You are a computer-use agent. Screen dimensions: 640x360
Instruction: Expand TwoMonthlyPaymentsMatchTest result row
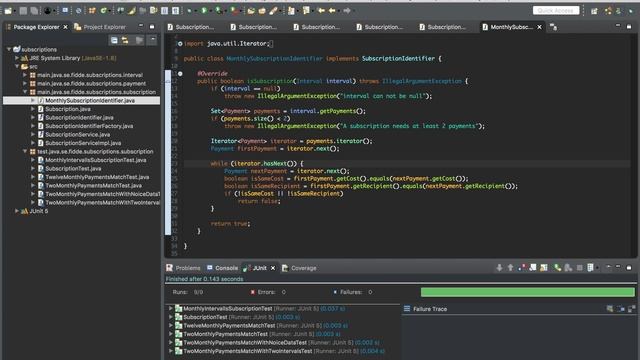(x=171, y=334)
